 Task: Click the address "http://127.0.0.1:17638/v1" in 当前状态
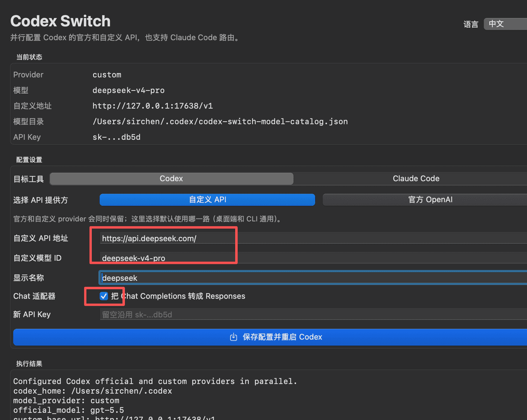pyautogui.click(x=153, y=106)
